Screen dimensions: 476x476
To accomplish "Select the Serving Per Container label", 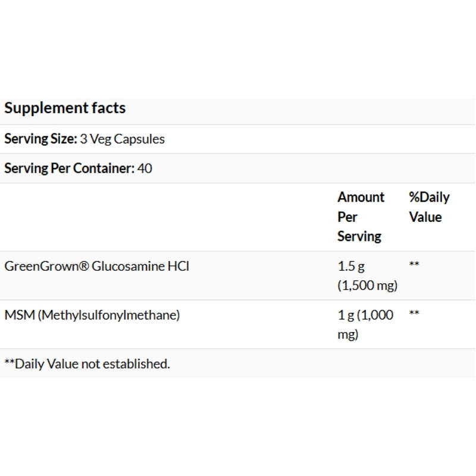I will pos(69,168).
